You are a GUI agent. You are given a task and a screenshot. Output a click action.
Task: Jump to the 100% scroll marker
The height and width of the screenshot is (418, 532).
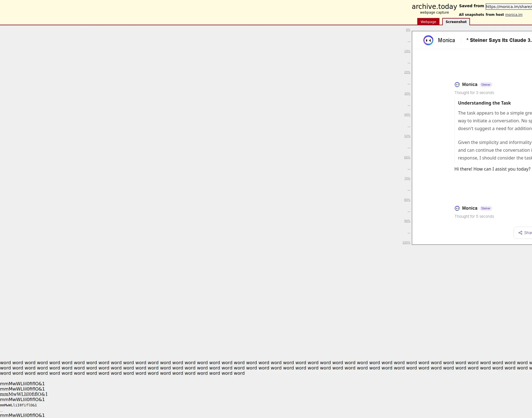406,243
